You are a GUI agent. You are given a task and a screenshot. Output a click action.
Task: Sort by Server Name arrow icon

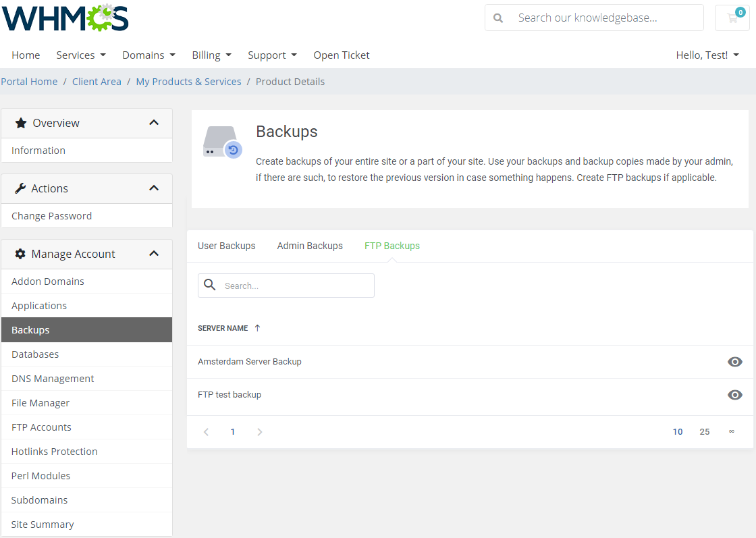pos(257,328)
